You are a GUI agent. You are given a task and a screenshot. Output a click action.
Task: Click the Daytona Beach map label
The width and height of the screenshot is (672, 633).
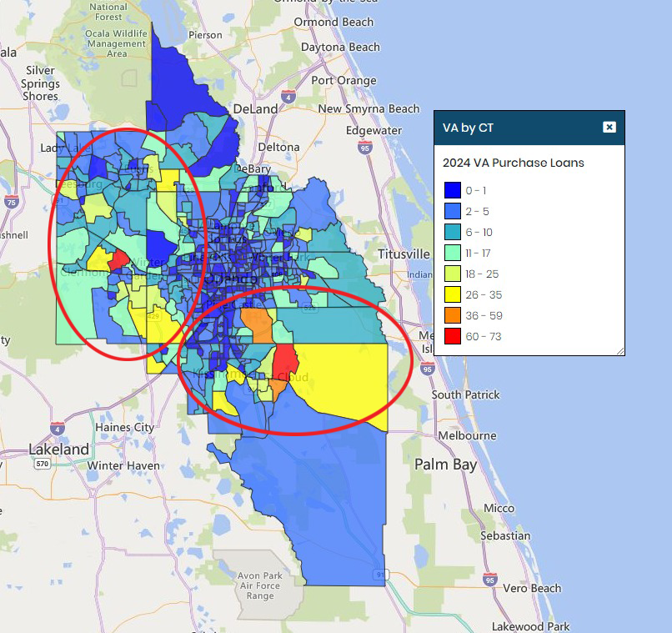point(340,48)
